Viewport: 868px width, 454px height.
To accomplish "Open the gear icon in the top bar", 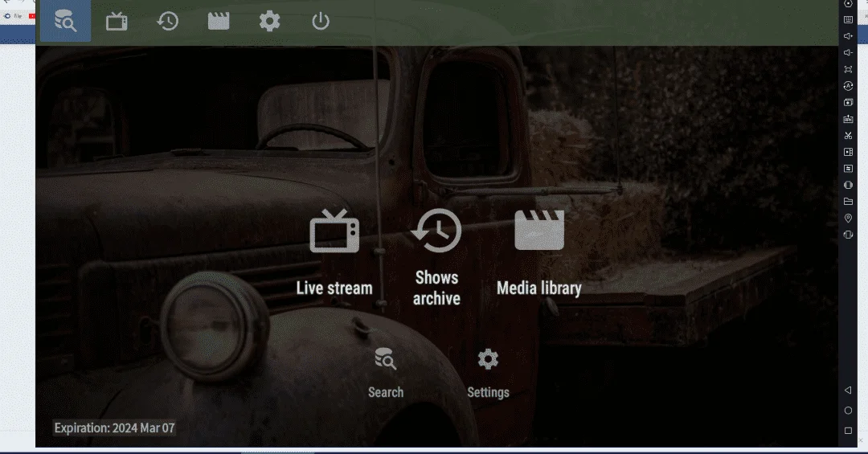I will tap(269, 21).
